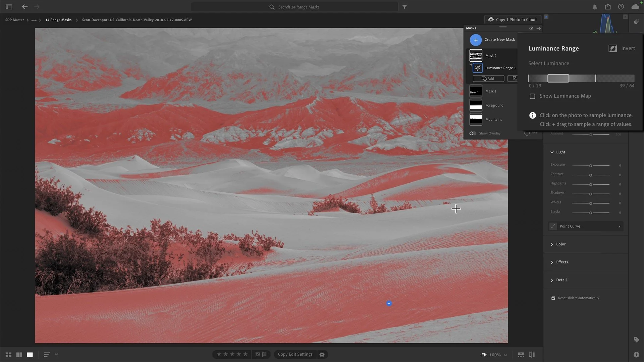Switch to photo grid view icon
The width and height of the screenshot is (644, 362).
[8, 355]
